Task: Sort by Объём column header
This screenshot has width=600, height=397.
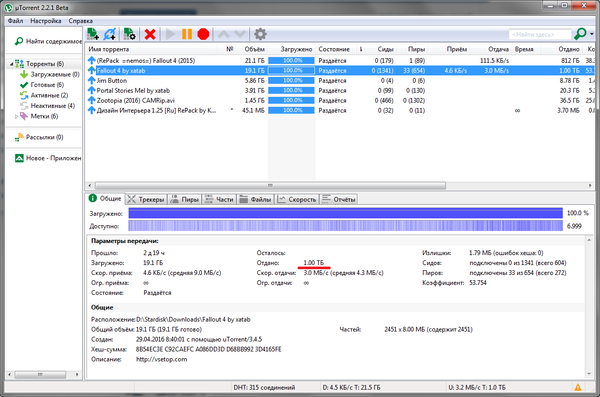Action: 254,49
